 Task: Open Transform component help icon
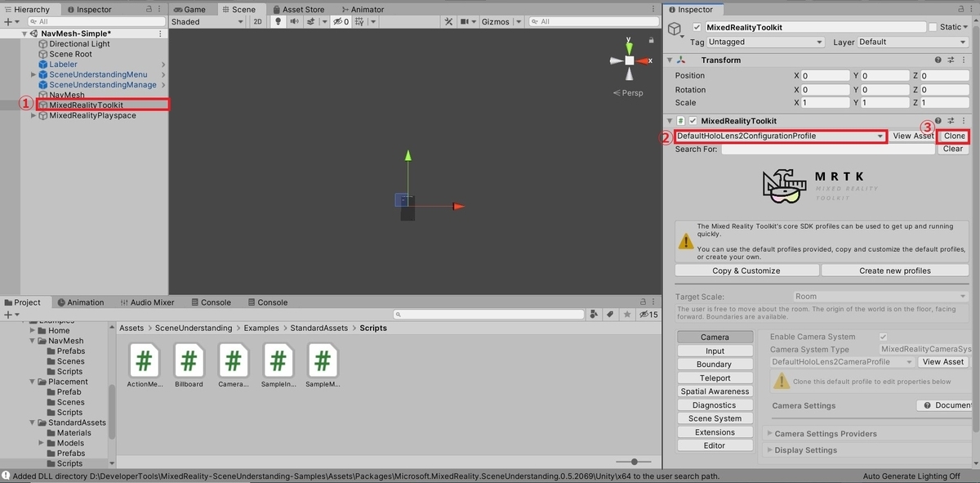pos(938,60)
